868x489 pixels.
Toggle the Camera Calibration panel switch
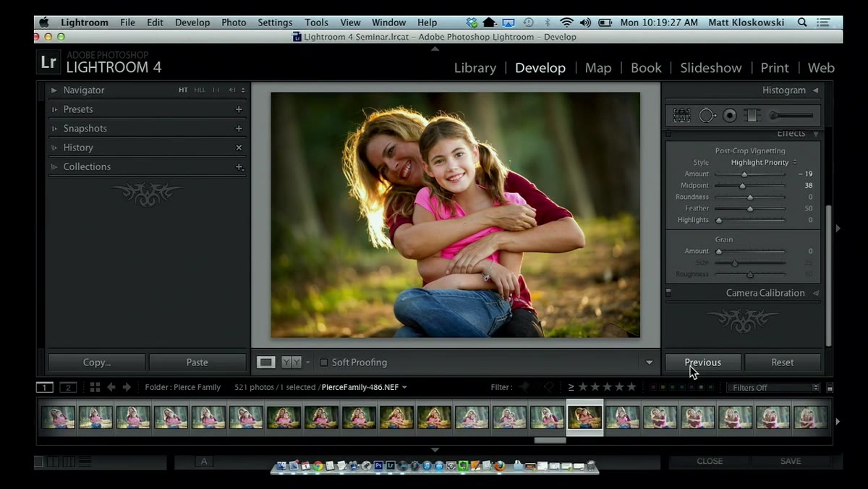[668, 293]
